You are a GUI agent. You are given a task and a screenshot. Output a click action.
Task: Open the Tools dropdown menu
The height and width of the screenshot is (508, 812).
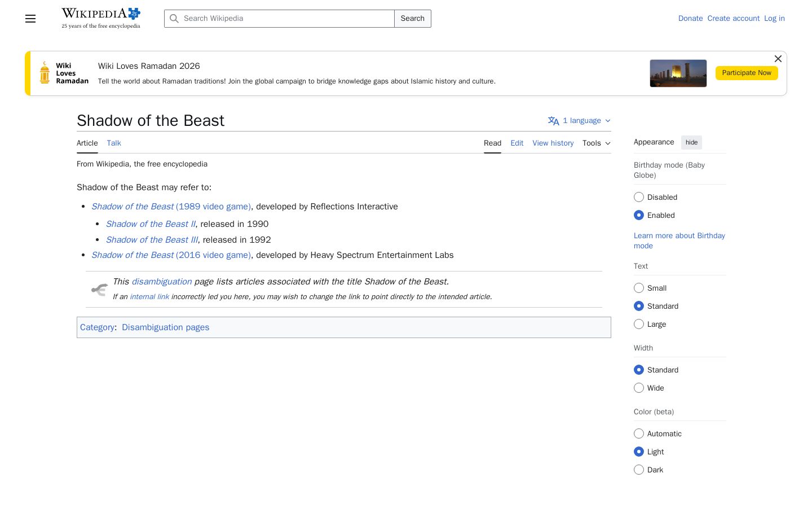(x=597, y=143)
